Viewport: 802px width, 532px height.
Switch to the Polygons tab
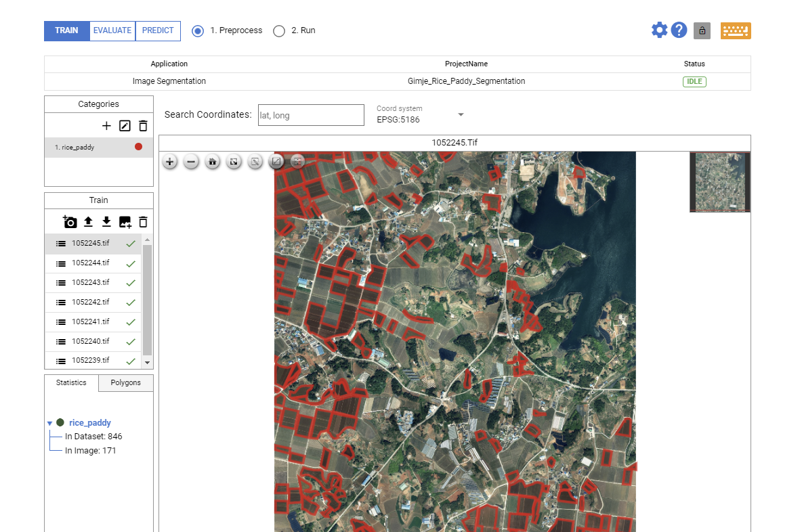[126, 383]
